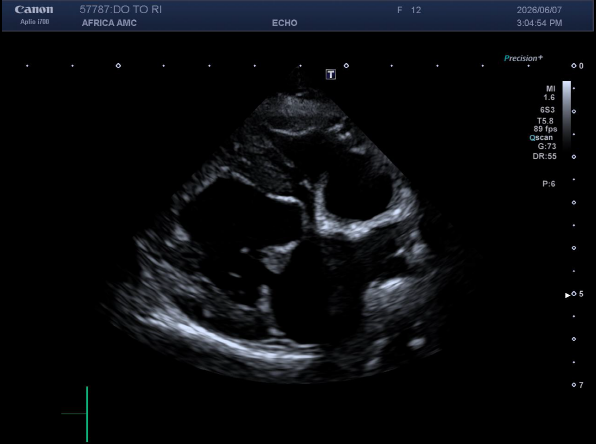596x444 pixels.
Task: Click the patient ID text 57787:DO TO RI
Action: (120, 10)
